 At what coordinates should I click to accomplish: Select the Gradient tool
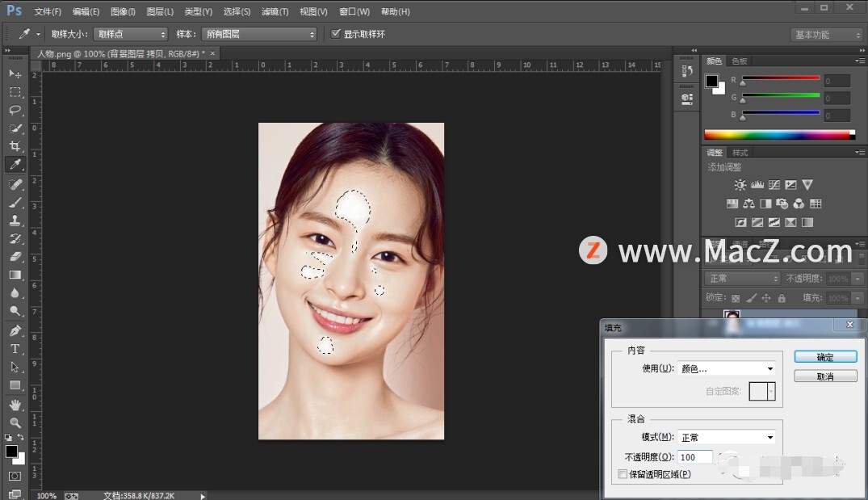pos(15,275)
